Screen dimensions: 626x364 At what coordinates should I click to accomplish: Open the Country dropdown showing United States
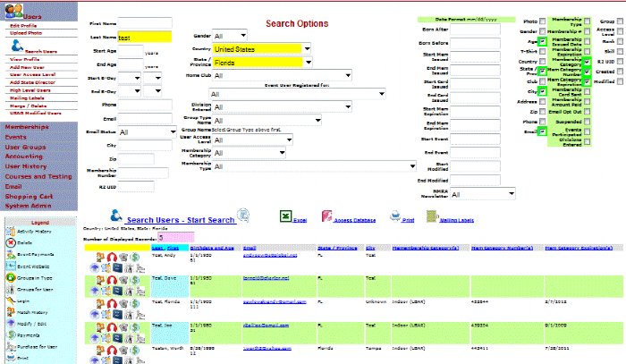[261, 49]
